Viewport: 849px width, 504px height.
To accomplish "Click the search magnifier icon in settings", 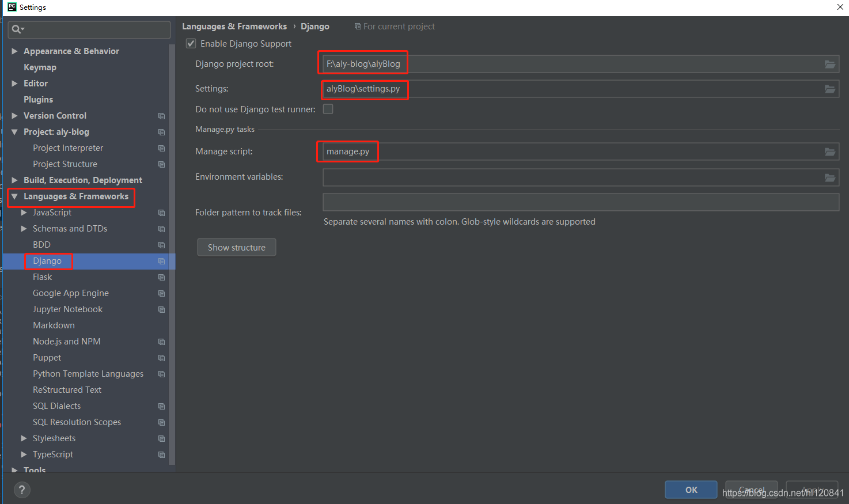I will [x=17, y=29].
